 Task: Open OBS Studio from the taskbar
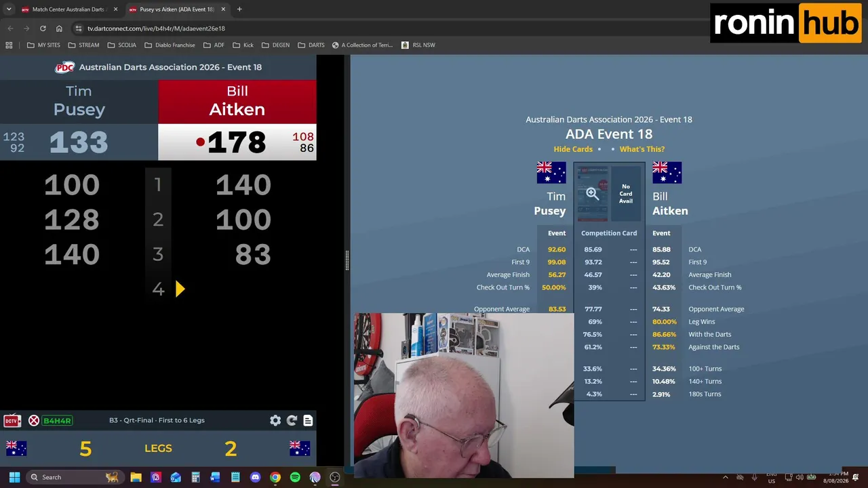point(334,477)
